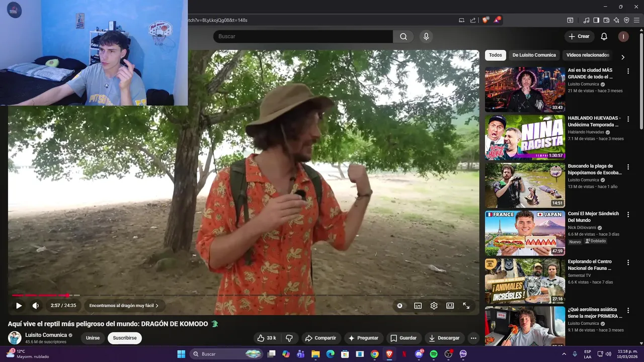Open 'Buscando la plaga de hipopótamos' title
Screen dimensions: 644x362
click(x=595, y=169)
